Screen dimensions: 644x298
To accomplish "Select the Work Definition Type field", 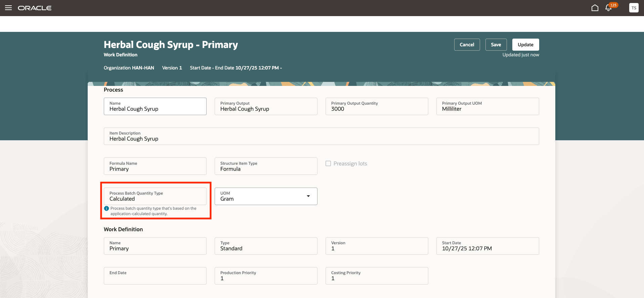I will pyautogui.click(x=266, y=246).
